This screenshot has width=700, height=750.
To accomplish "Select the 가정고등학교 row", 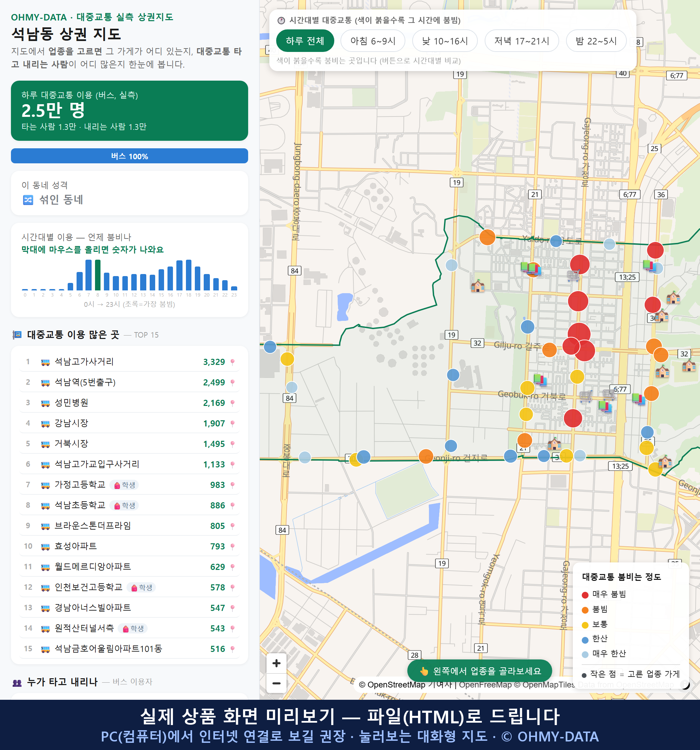I will (x=130, y=485).
